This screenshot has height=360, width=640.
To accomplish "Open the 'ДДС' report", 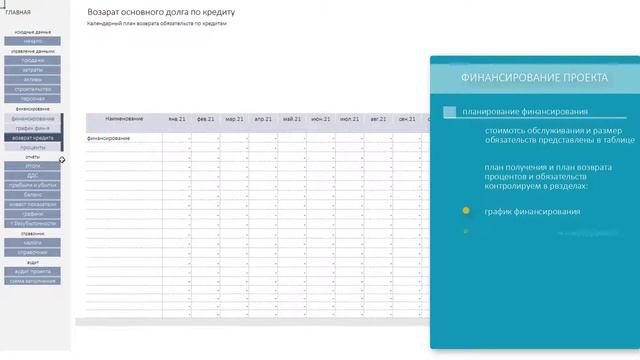I will pyautogui.click(x=33, y=176).
